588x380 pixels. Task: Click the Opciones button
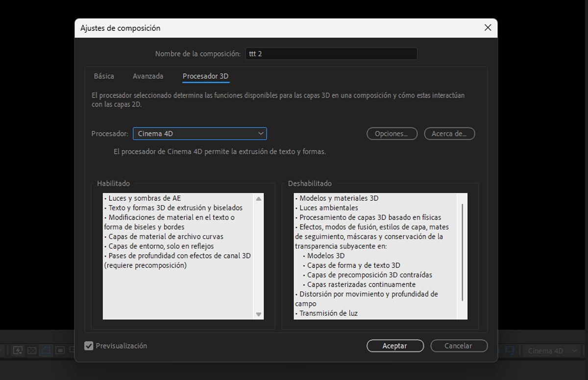(392, 133)
